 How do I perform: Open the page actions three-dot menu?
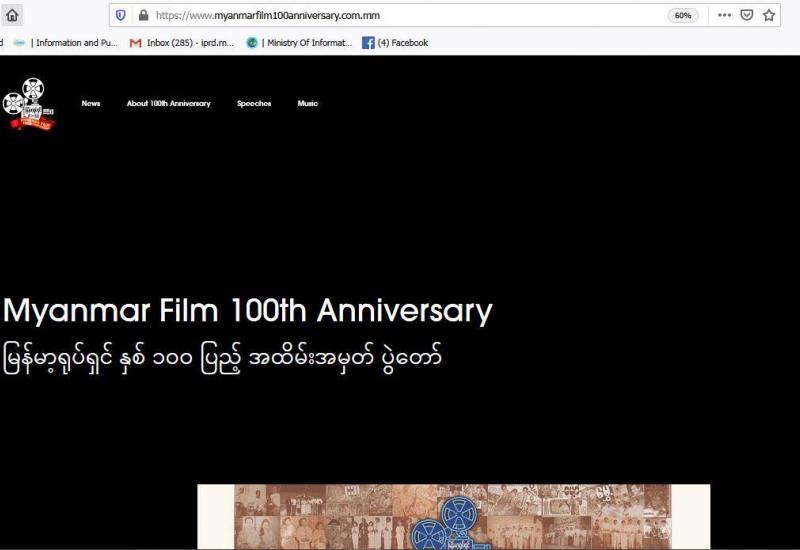coord(724,15)
